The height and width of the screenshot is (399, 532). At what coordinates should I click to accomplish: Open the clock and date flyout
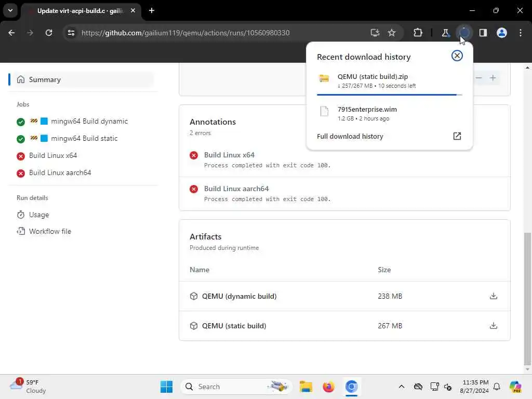coord(474,387)
